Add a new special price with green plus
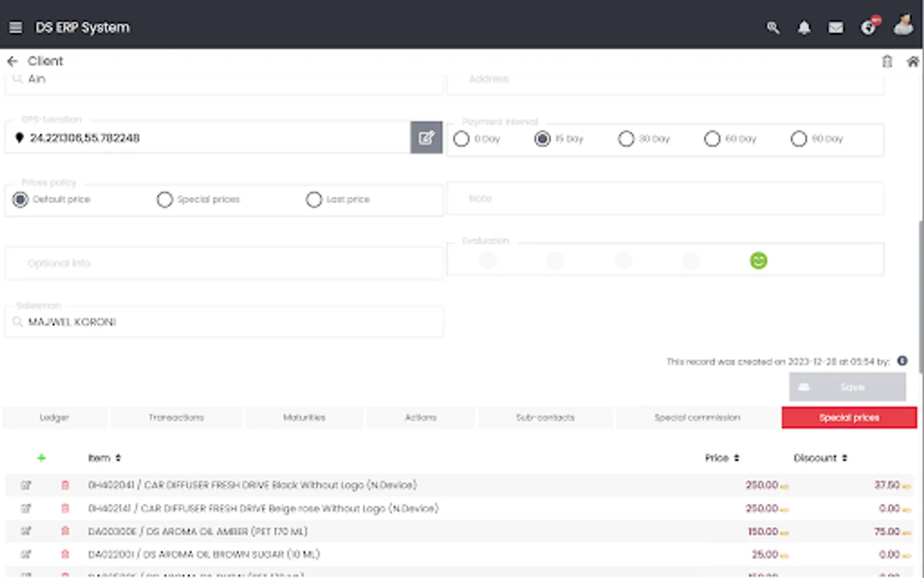 coord(42,458)
